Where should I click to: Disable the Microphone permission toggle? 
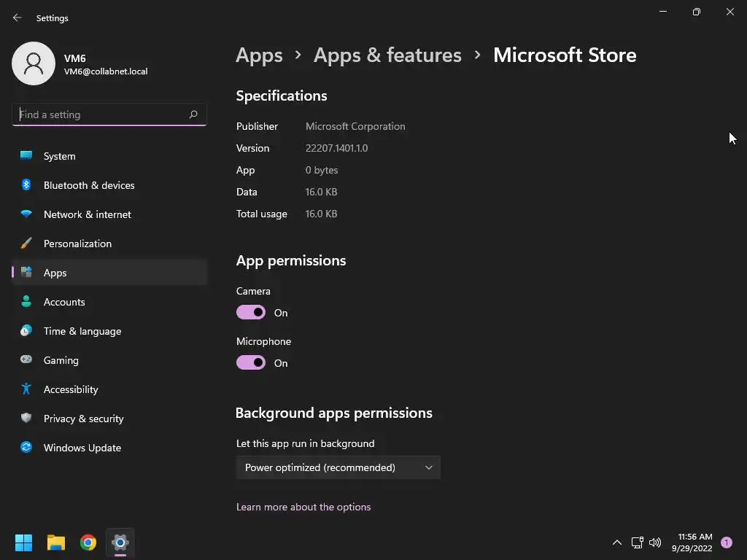pyautogui.click(x=251, y=363)
